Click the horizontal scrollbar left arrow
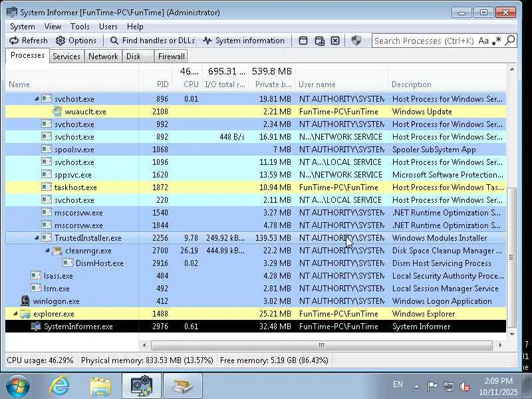 (x=144, y=345)
